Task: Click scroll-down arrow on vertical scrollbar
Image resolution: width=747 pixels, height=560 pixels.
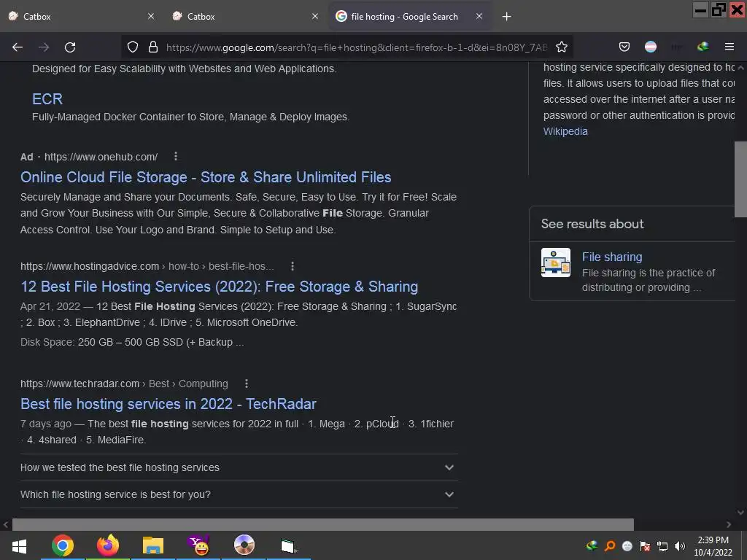Action: (740, 513)
